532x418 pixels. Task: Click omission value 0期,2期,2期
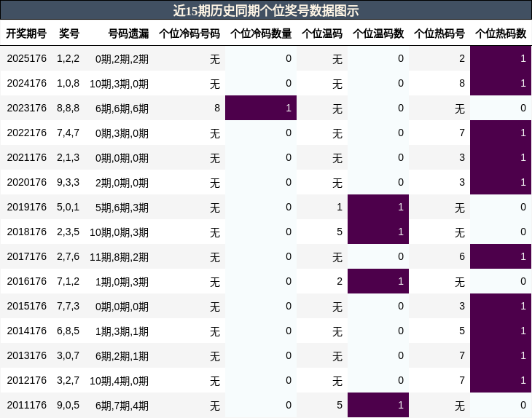pos(122,59)
